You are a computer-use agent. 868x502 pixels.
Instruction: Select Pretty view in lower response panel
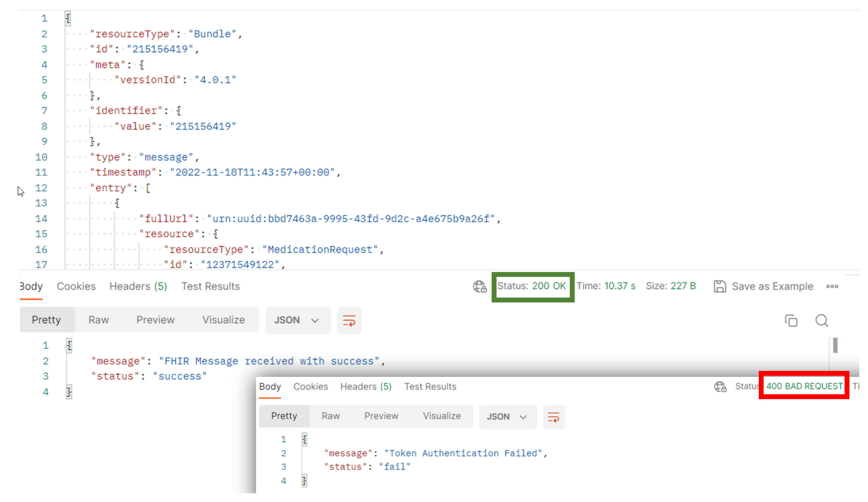click(284, 416)
